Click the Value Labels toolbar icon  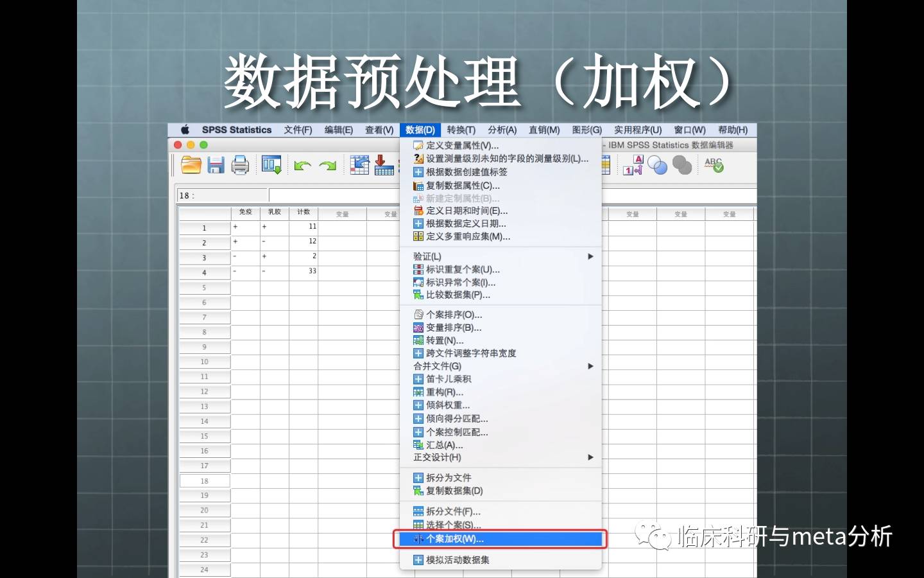coord(633,165)
